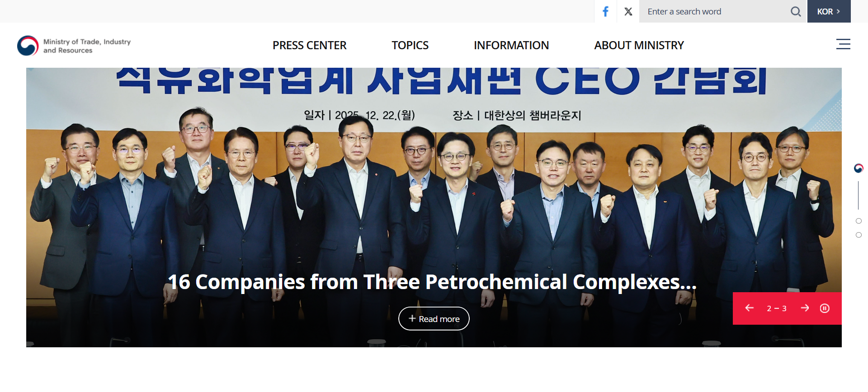Pause the banner slideshow
Image resolution: width=868 pixels, height=392 pixels.
825,308
